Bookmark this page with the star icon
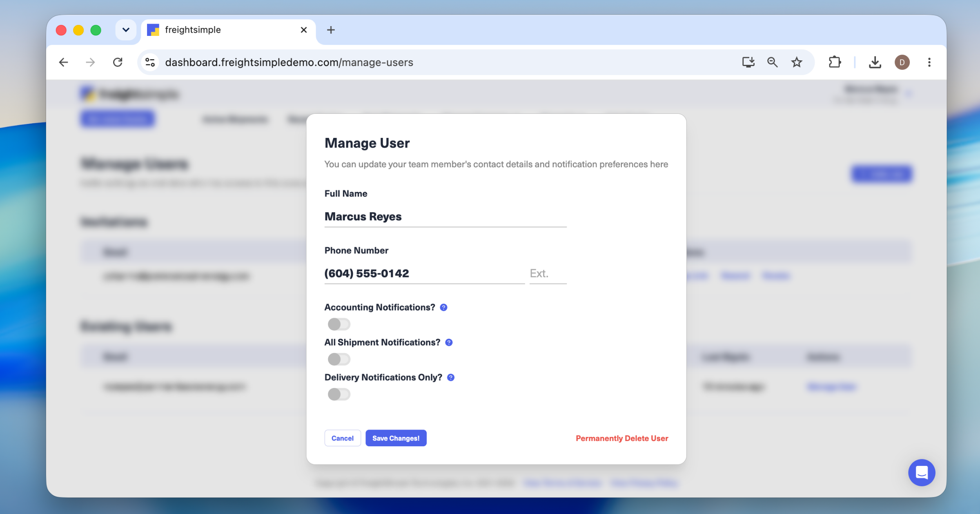 pos(797,62)
